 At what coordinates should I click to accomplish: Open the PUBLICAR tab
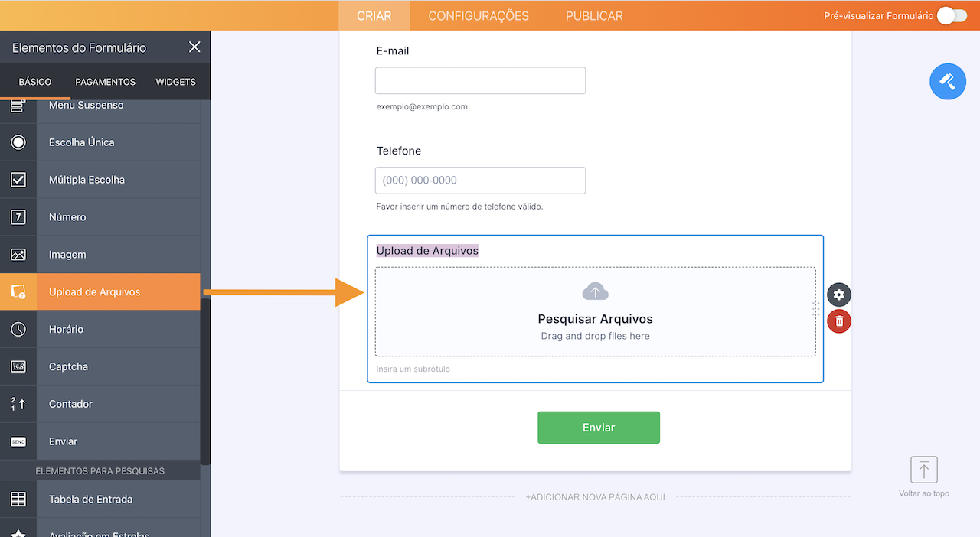click(594, 15)
